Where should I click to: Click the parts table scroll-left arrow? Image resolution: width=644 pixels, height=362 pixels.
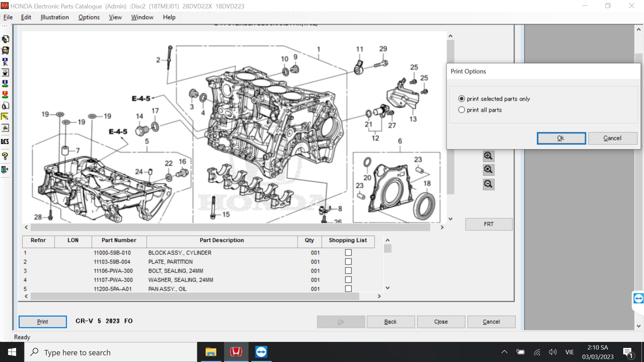pos(26,296)
